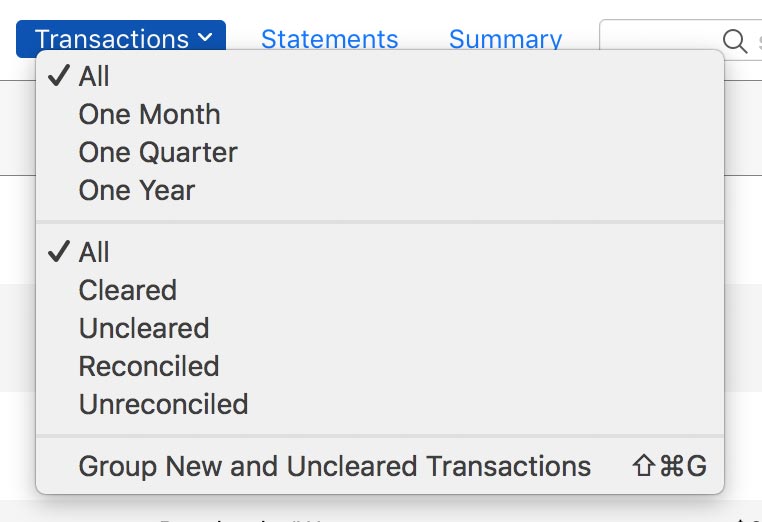Click the Transactions label in the toolbar
The width and height of the screenshot is (762, 522).
111,39
